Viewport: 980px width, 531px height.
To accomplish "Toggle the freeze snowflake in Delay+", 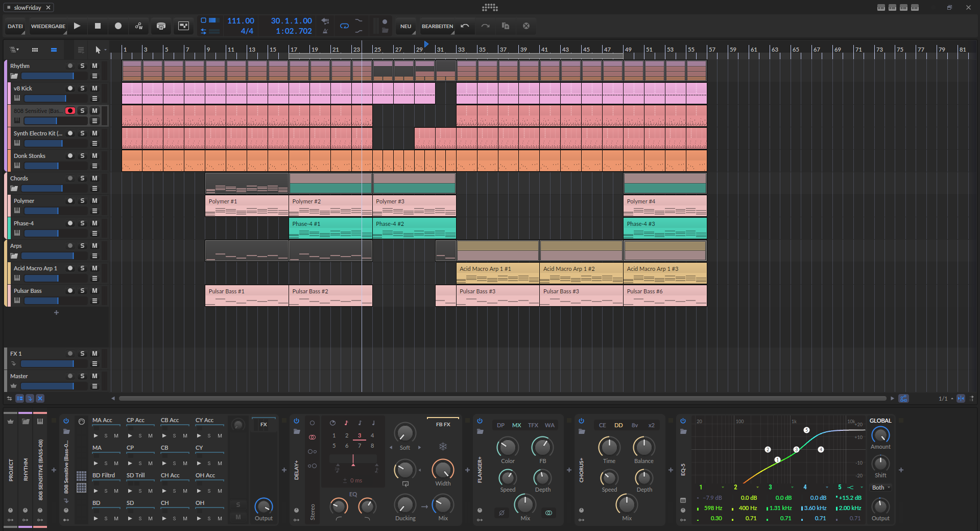I will coord(443,447).
